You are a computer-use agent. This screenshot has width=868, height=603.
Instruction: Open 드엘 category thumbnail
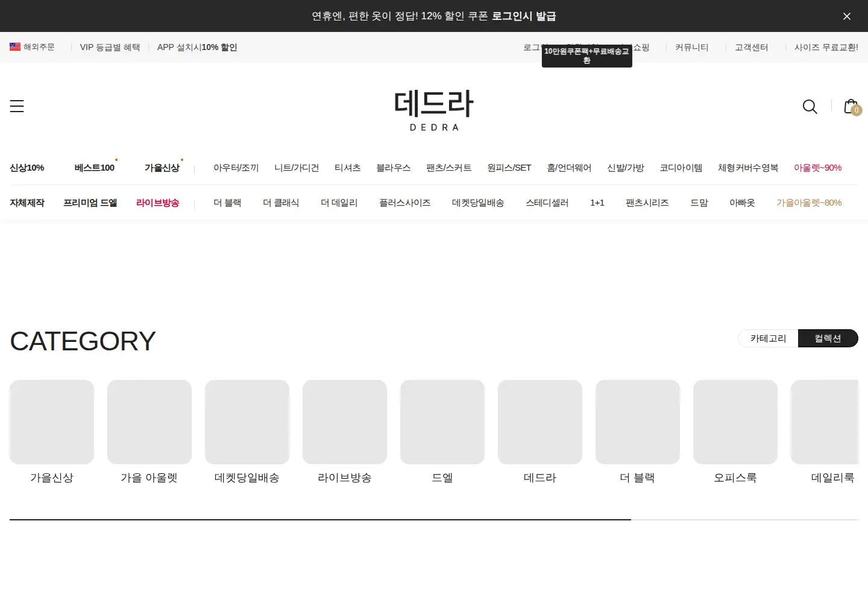tap(442, 422)
